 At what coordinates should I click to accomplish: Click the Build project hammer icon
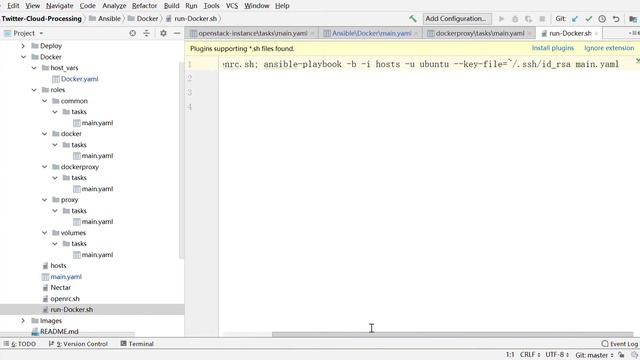click(413, 19)
